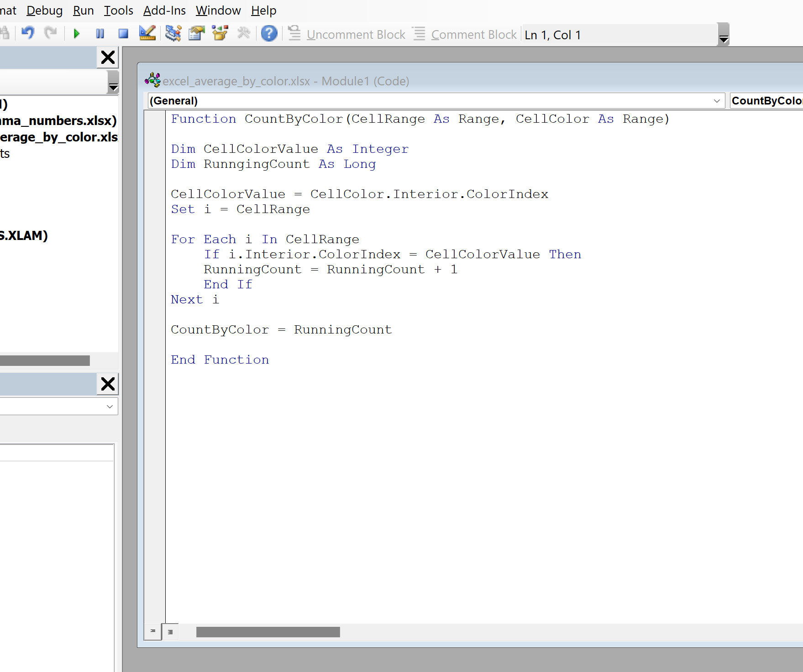Viewport: 803px width, 672px height.
Task: Open the Window menu
Action: point(218,10)
